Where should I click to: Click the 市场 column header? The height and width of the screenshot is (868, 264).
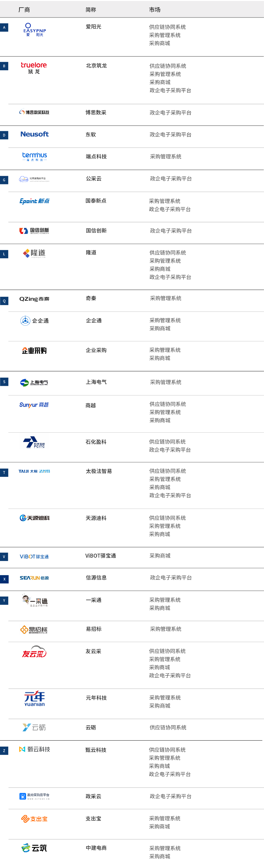pos(155,10)
